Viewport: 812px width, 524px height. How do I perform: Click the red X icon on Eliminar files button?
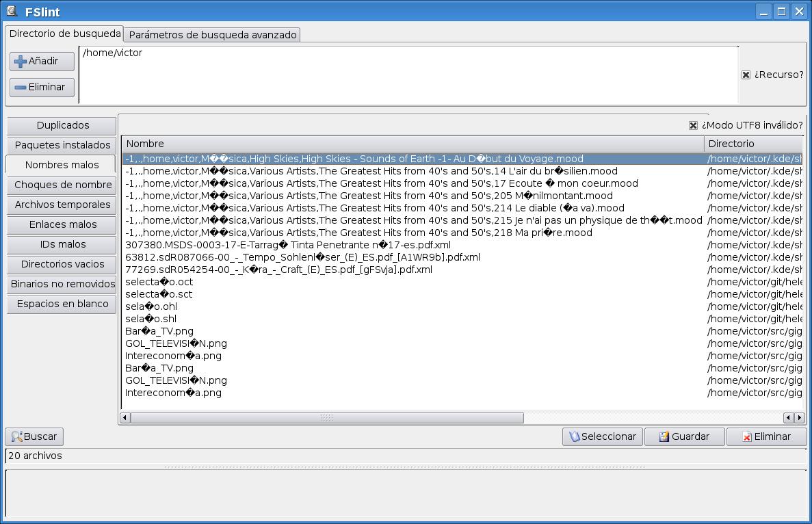pos(747,436)
